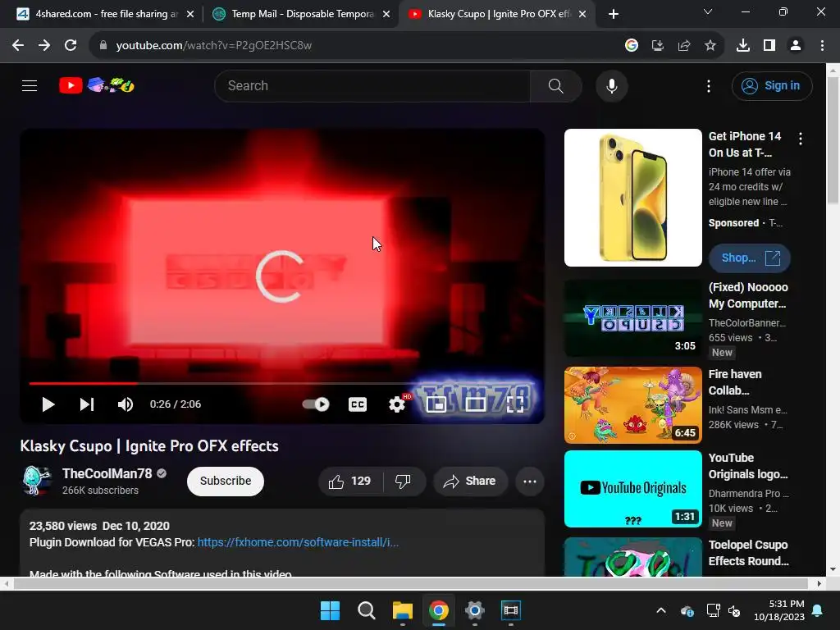Open the YouTube Originals logo video thumbnail
The height and width of the screenshot is (630, 840).
tap(632, 489)
